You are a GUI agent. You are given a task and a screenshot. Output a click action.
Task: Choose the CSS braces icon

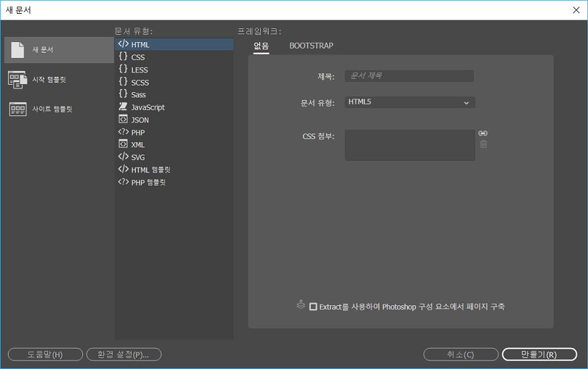coord(123,56)
